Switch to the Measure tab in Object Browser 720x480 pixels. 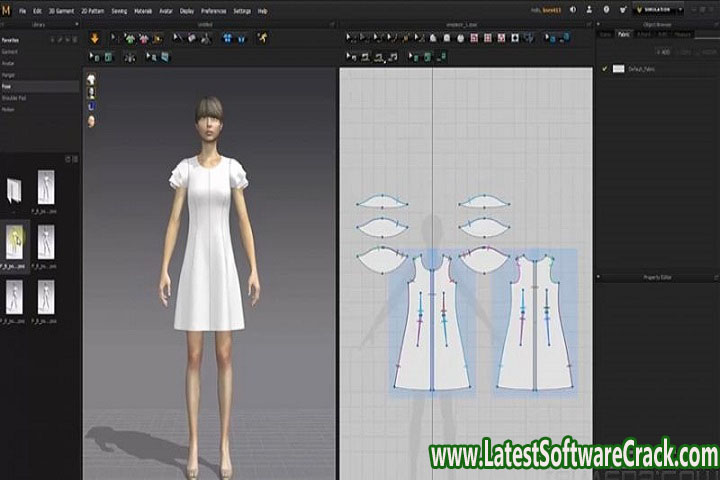[682, 34]
